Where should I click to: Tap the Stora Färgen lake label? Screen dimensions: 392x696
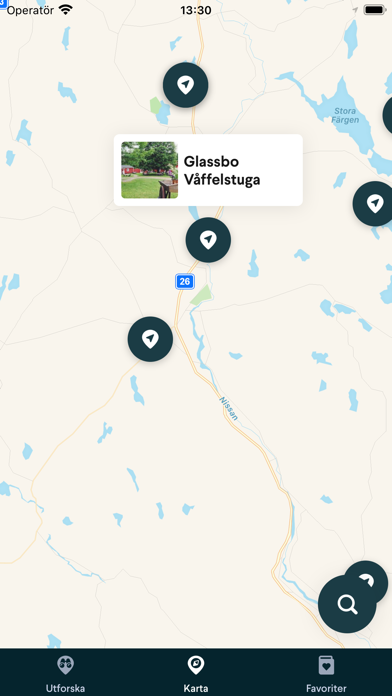(x=345, y=116)
